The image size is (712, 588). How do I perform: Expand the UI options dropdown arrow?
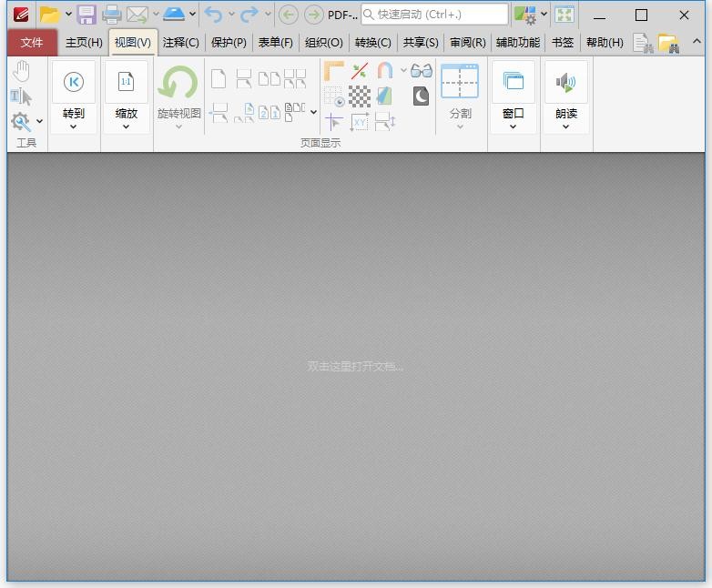pyautogui.click(x=544, y=14)
